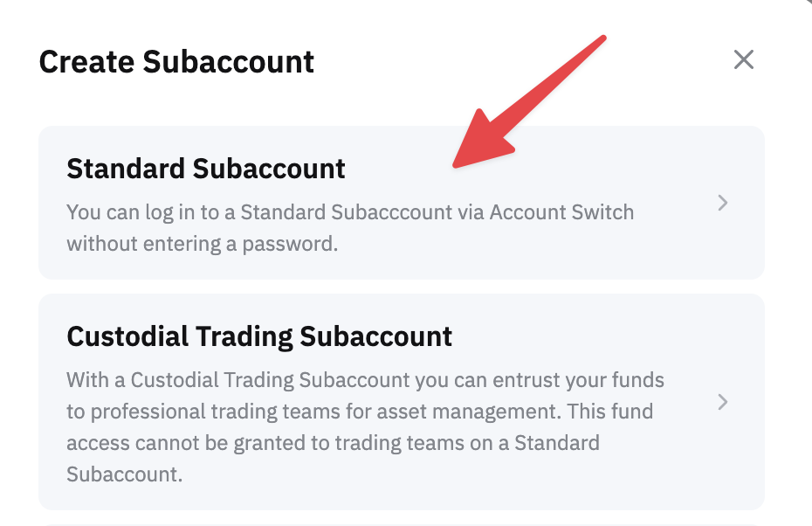Image resolution: width=812 pixels, height=526 pixels.
Task: Click the tip of the red arrow annotation
Action: 455,163
